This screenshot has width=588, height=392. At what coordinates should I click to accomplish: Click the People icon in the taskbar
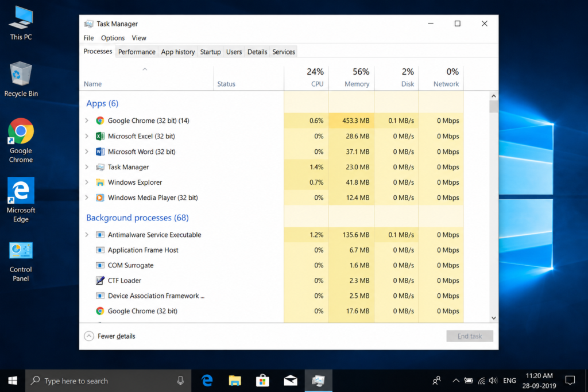click(436, 381)
